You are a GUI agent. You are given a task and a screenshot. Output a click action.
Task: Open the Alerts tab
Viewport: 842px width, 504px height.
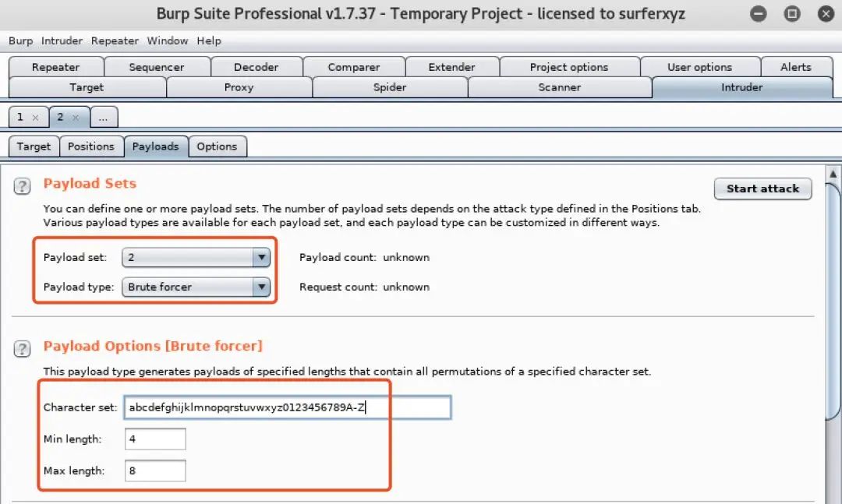click(x=796, y=67)
